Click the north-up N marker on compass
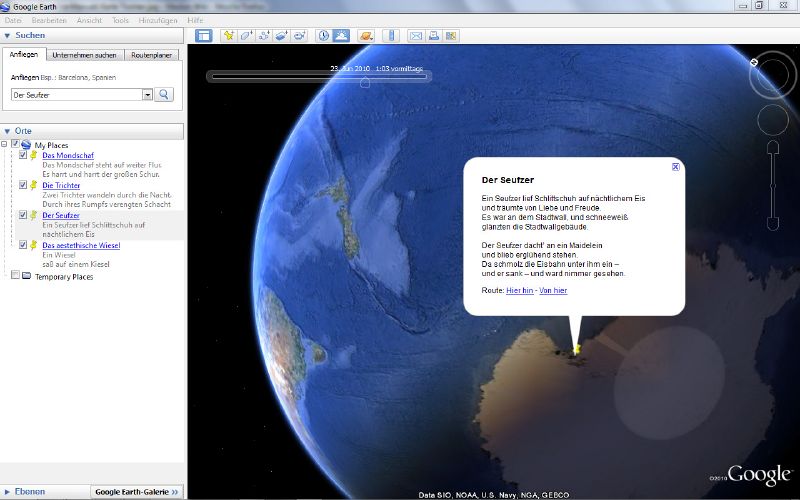Viewport: 800px width, 500px height. (754, 62)
